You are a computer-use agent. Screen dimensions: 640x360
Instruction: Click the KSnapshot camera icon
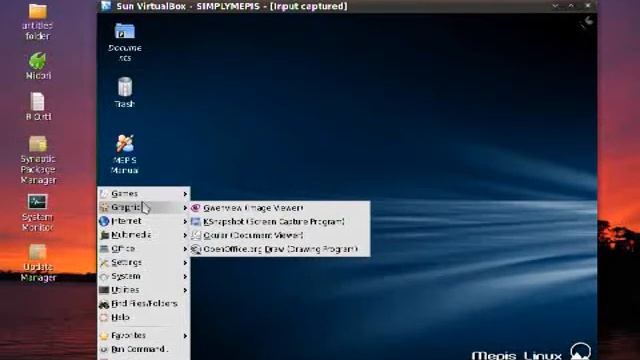(196, 222)
